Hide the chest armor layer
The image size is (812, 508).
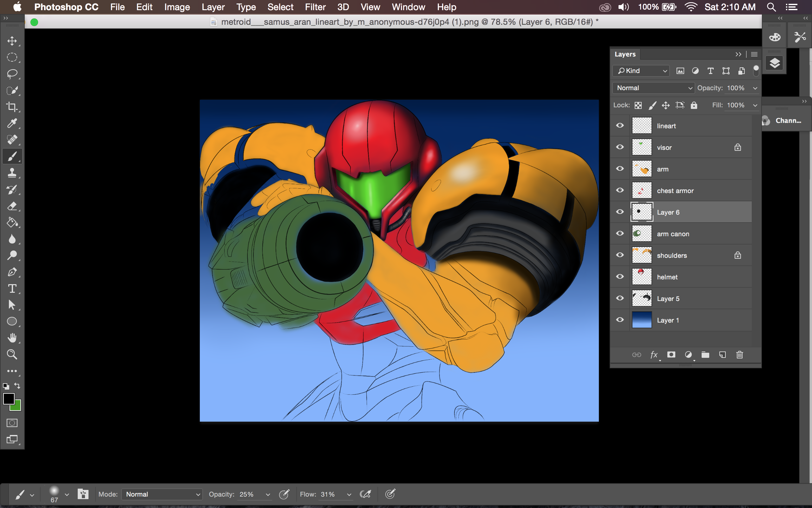coord(620,190)
